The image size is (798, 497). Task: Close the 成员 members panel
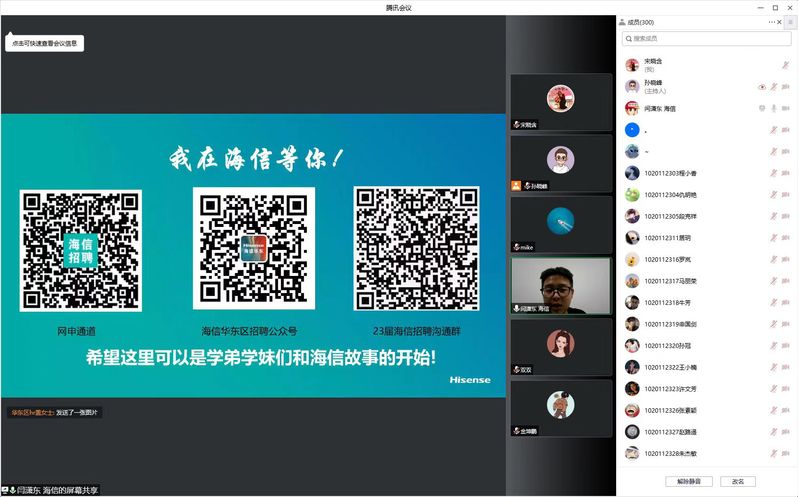[778, 22]
